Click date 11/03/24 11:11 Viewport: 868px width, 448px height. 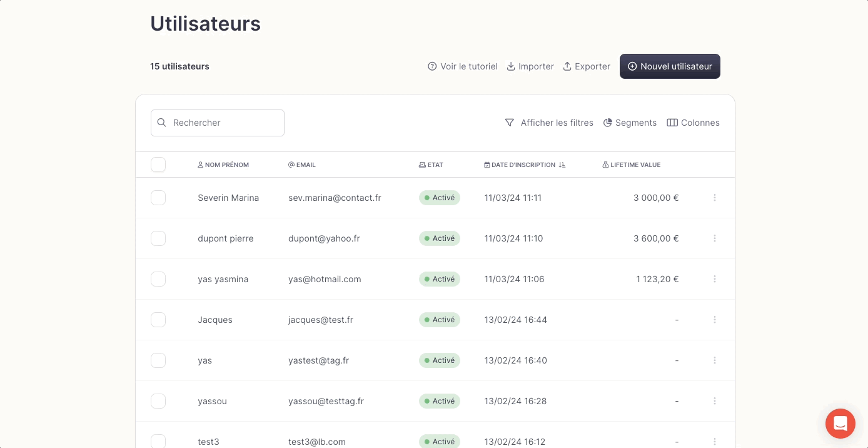pos(513,198)
